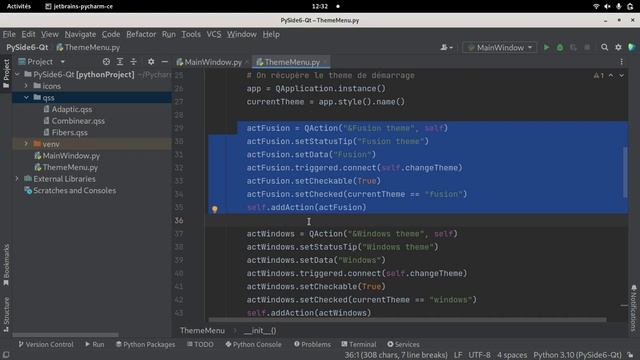Collapse the qss folder
Screen dimensions: 640x360
pyautogui.click(x=26, y=98)
